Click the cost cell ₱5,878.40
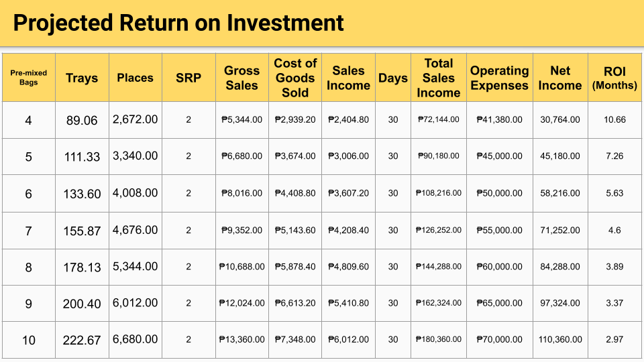Viewport: 644px width, 362px height. tap(295, 267)
